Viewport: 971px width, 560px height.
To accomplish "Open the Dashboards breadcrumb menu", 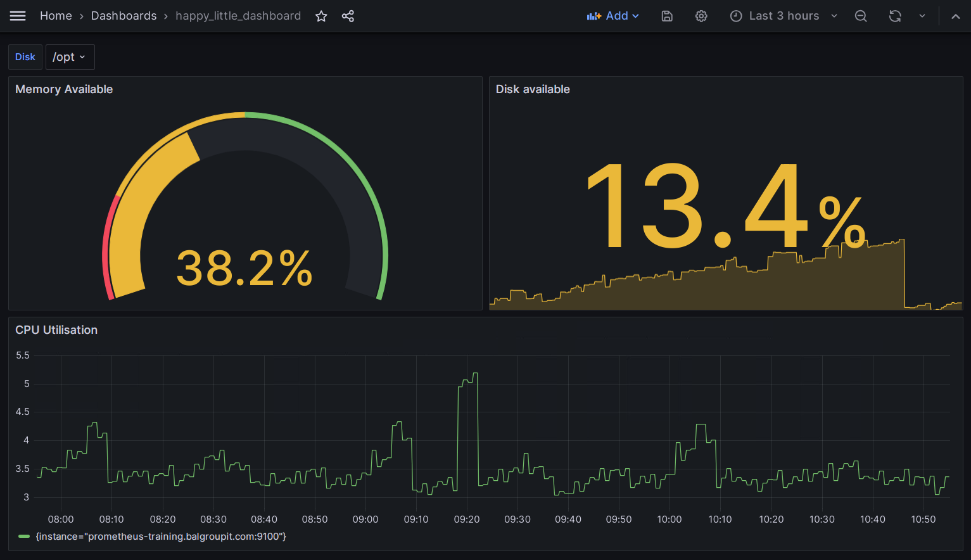I will click(124, 16).
